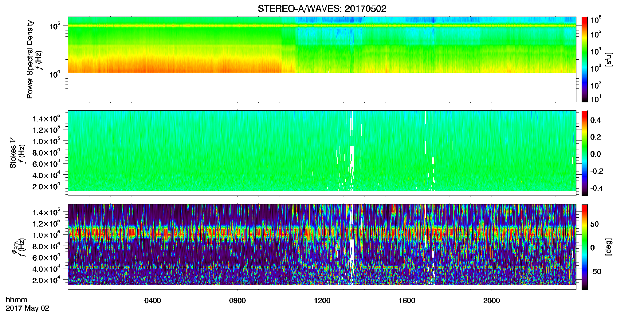
Task: Click the 0800 time tick label
Action: pyautogui.click(x=238, y=301)
